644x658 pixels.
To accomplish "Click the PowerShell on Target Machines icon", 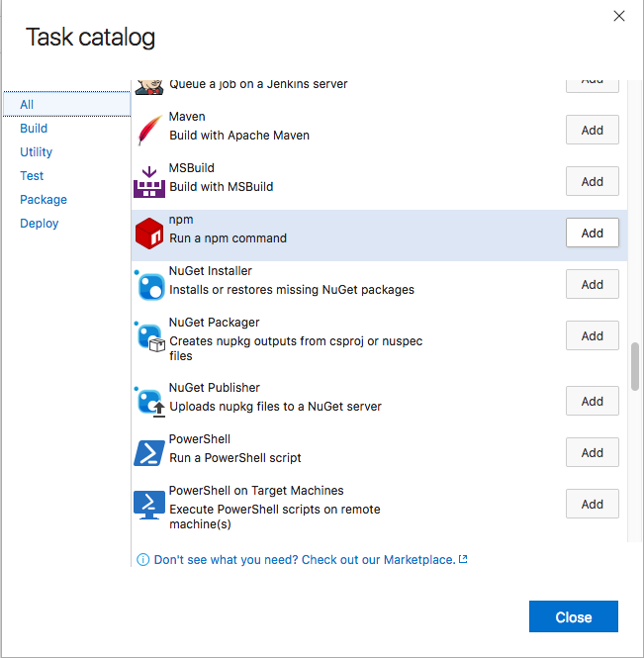I will click(149, 505).
